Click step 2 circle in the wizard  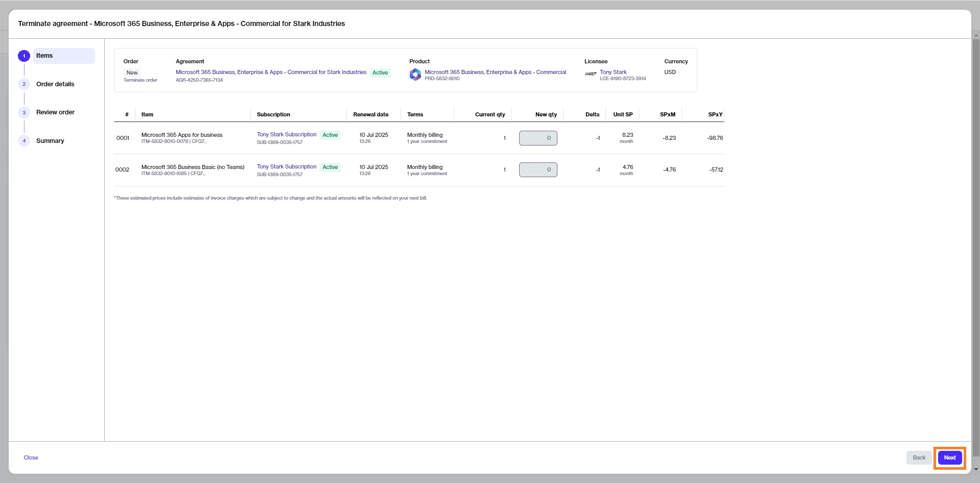coord(24,84)
